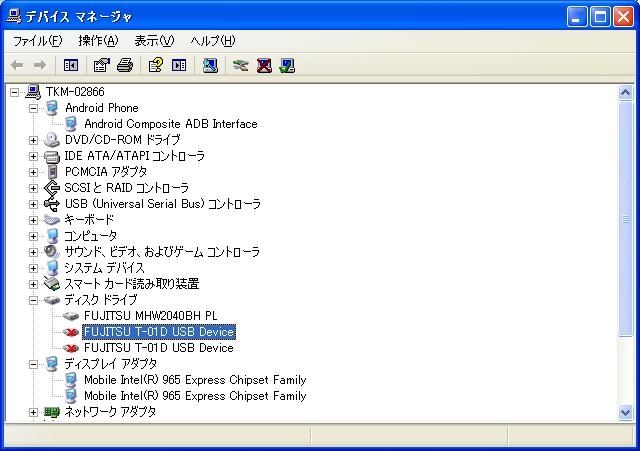Click the ディスク ドライブ category icon

[x=52, y=300]
